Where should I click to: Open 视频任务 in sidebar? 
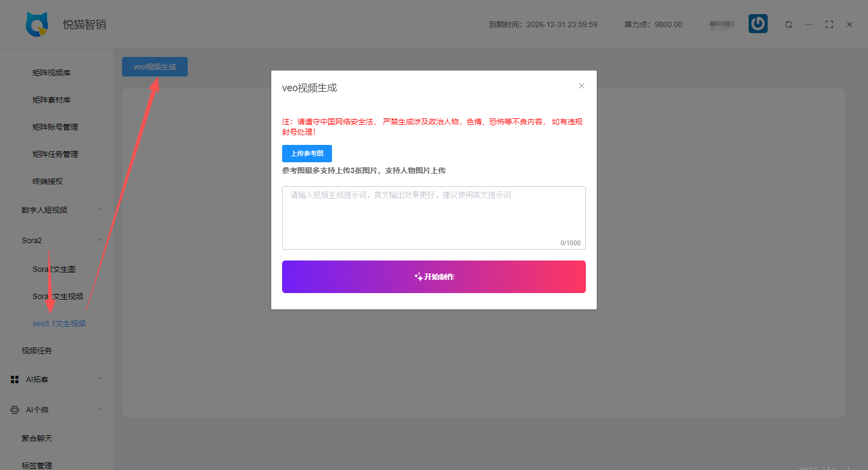[x=37, y=351]
